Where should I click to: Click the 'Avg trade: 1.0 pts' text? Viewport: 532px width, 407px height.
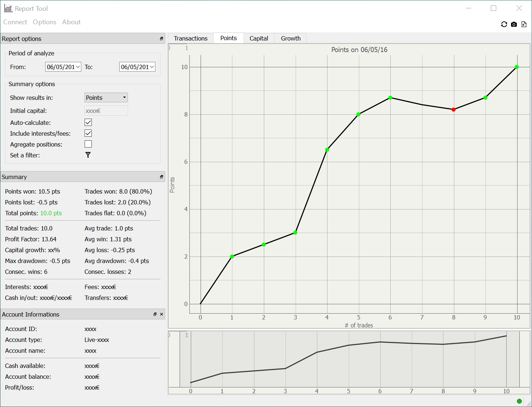109,228
